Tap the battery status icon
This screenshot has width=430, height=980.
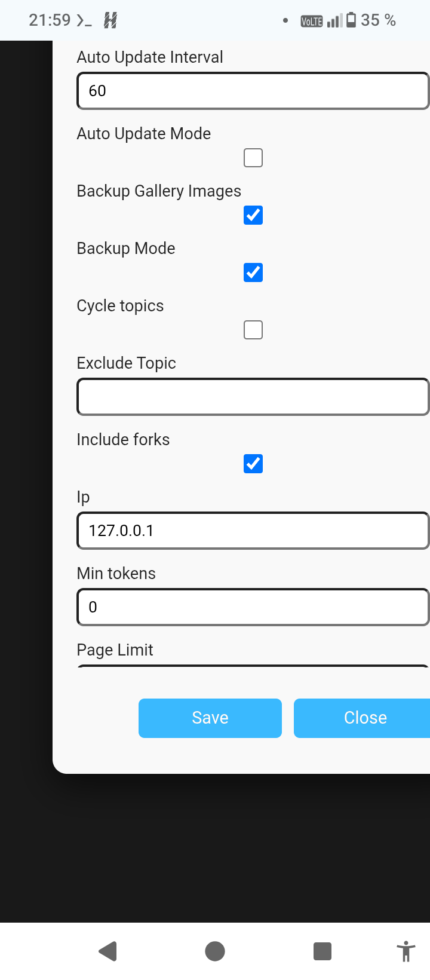click(x=351, y=20)
